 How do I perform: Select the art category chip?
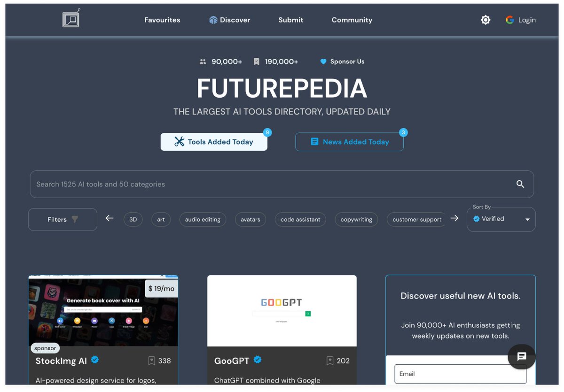[x=161, y=219]
